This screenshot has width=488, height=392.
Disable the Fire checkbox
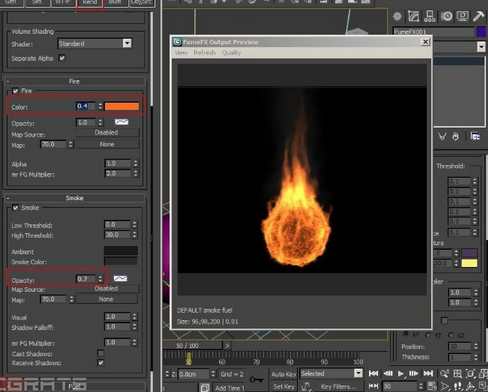pyautogui.click(x=15, y=91)
